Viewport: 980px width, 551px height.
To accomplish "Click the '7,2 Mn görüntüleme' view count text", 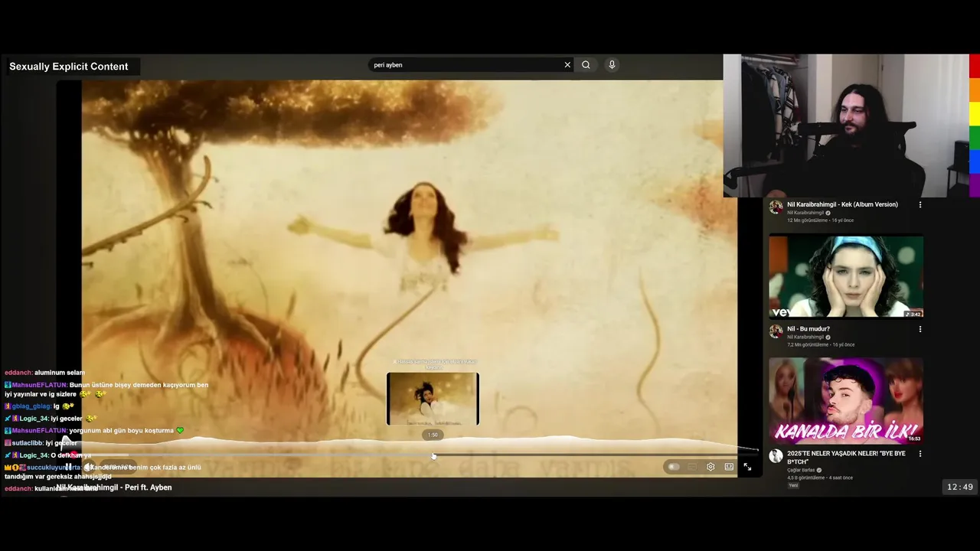I will (809, 345).
